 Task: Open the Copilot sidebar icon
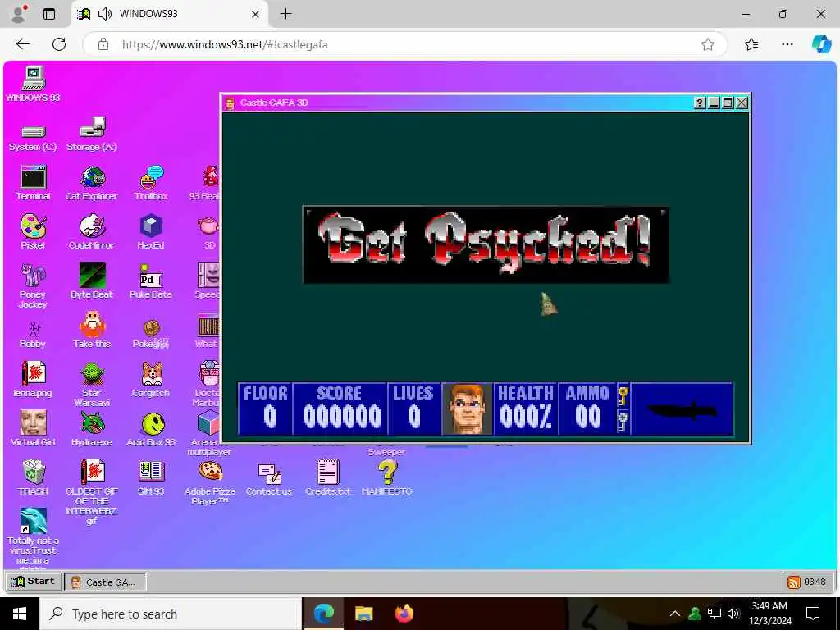coord(821,44)
